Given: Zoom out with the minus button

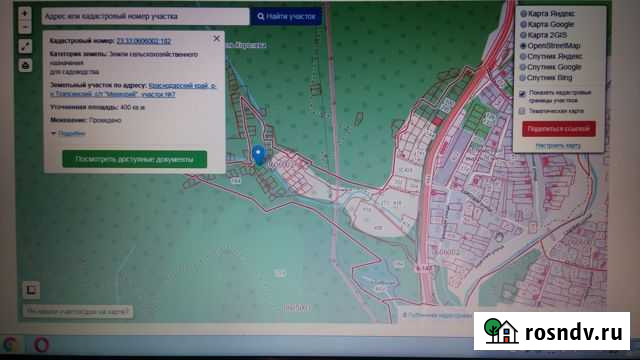Looking at the screenshot, I should [25, 27].
